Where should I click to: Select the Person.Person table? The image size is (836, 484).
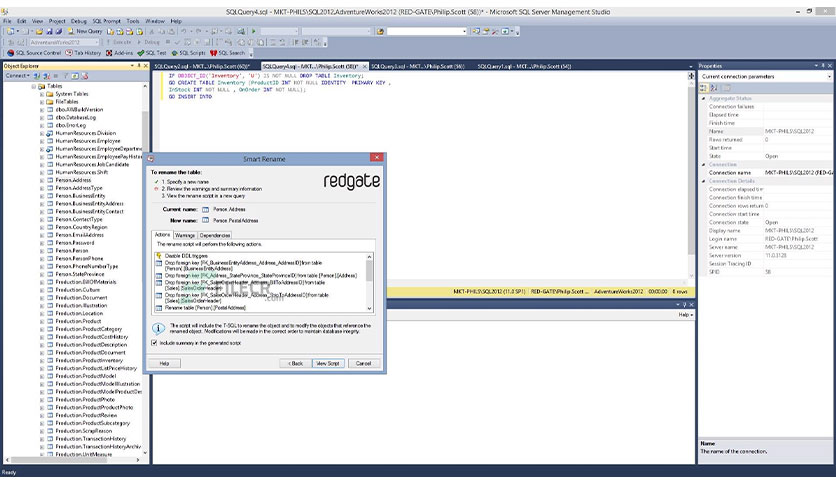(x=72, y=251)
